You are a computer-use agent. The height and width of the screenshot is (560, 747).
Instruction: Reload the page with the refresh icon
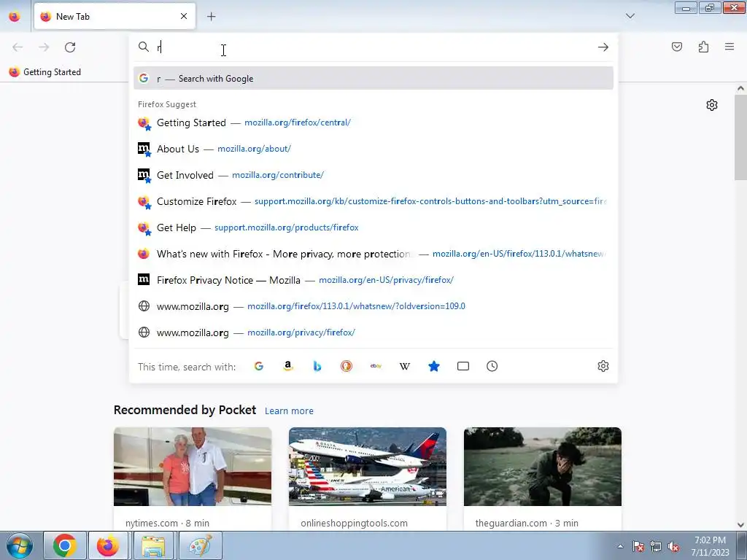coord(70,47)
